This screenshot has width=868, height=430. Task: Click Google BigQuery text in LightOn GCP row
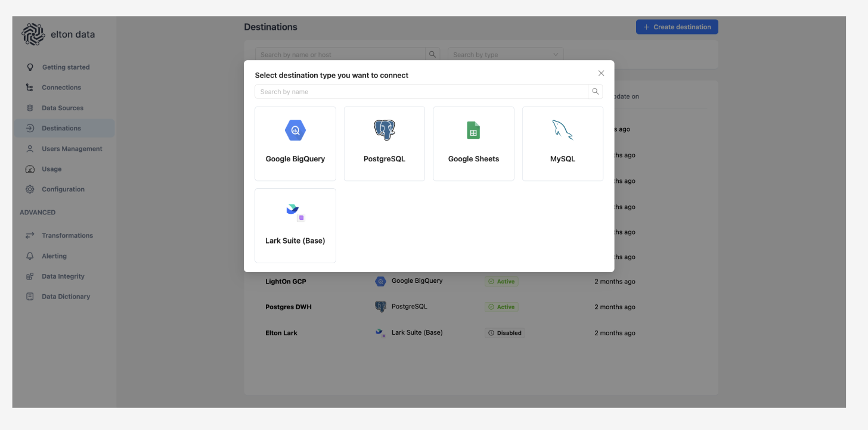pyautogui.click(x=417, y=281)
